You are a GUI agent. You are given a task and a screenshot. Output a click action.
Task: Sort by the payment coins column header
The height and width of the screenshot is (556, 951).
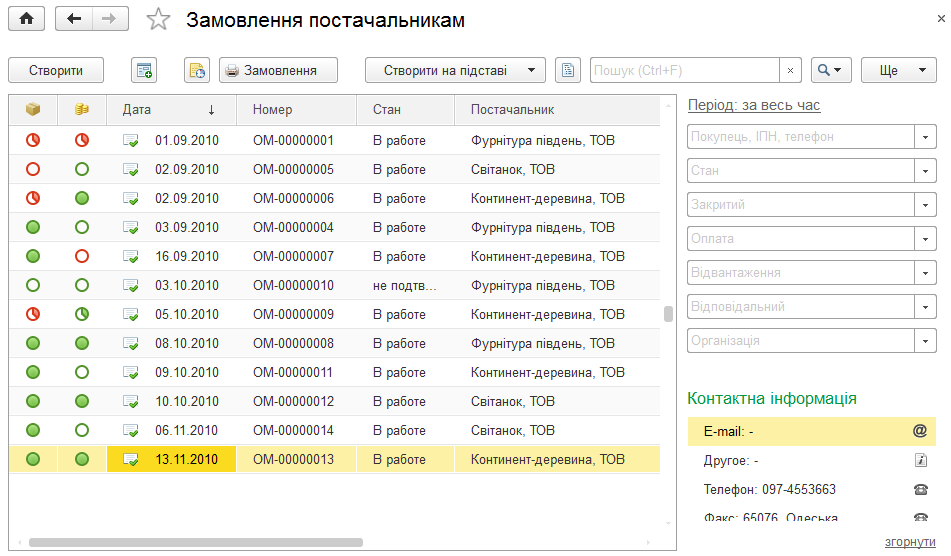pyautogui.click(x=82, y=109)
